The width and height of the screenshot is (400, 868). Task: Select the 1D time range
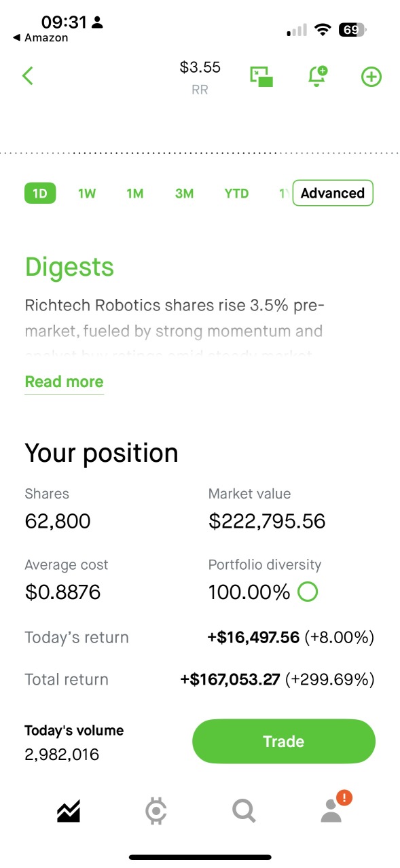40,194
